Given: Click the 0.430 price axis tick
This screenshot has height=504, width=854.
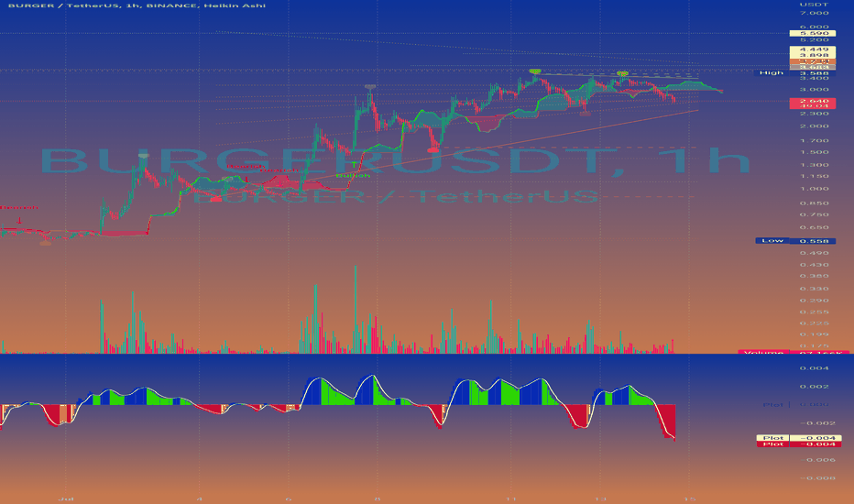Looking at the screenshot, I should pos(814,266).
